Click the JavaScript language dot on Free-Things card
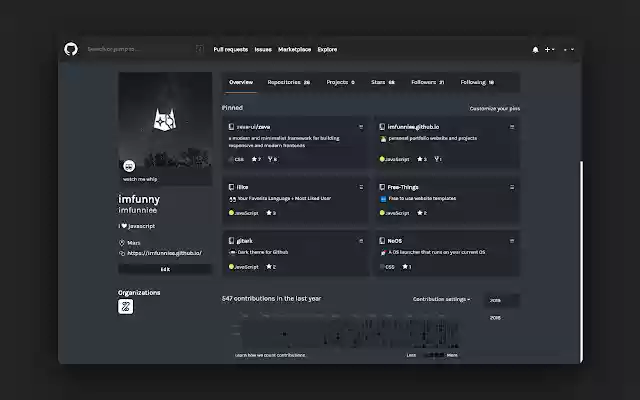640x400 pixels. click(382, 213)
